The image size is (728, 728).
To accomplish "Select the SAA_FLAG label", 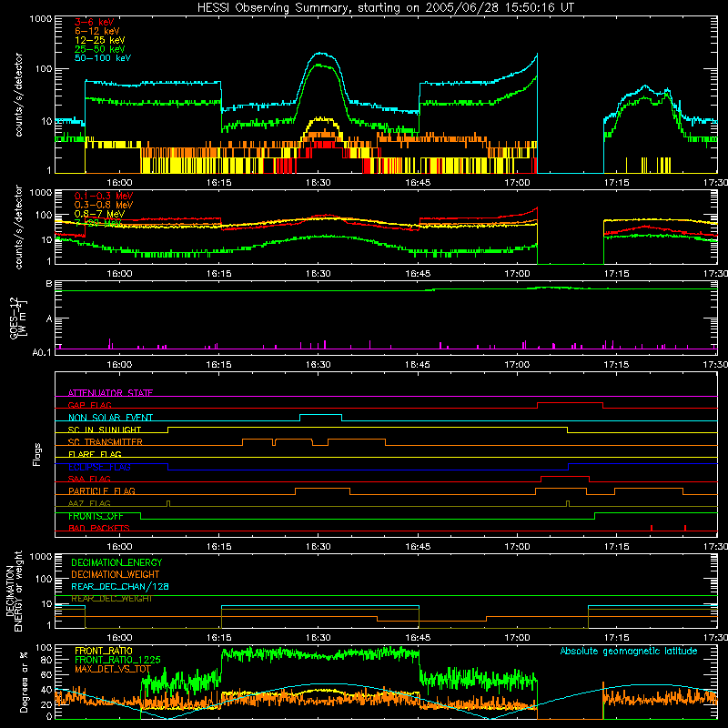I will [x=89, y=479].
